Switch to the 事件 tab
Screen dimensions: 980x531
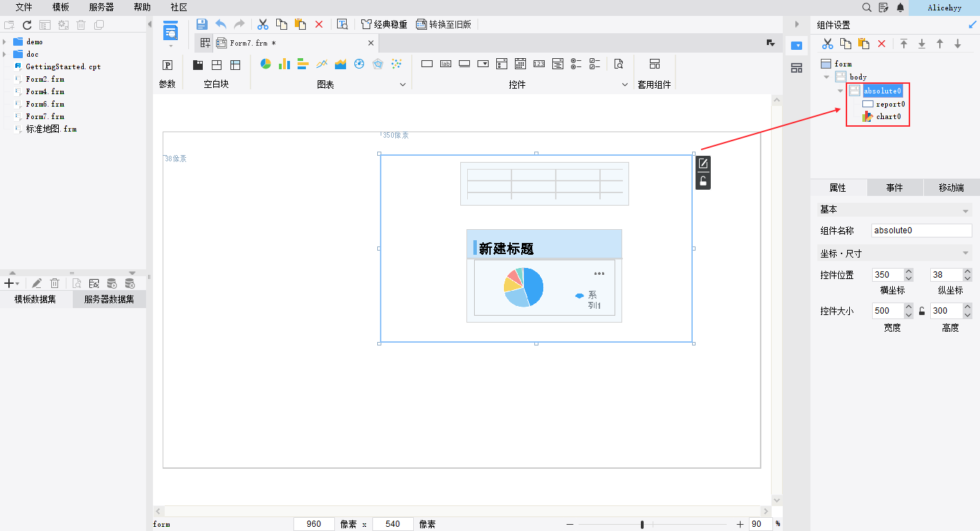[894, 188]
